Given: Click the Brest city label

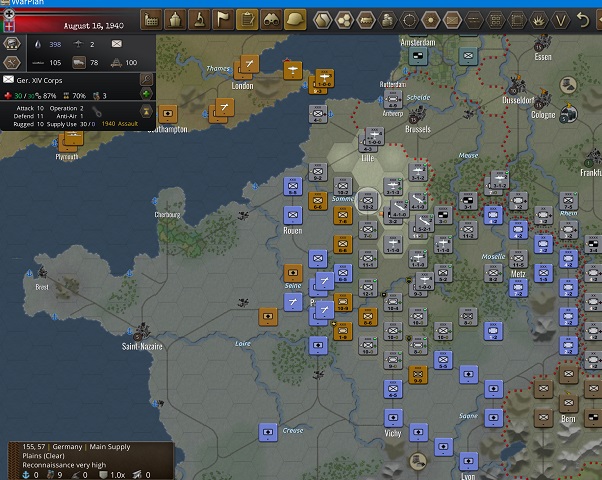Looking at the screenshot, I should click(42, 287).
